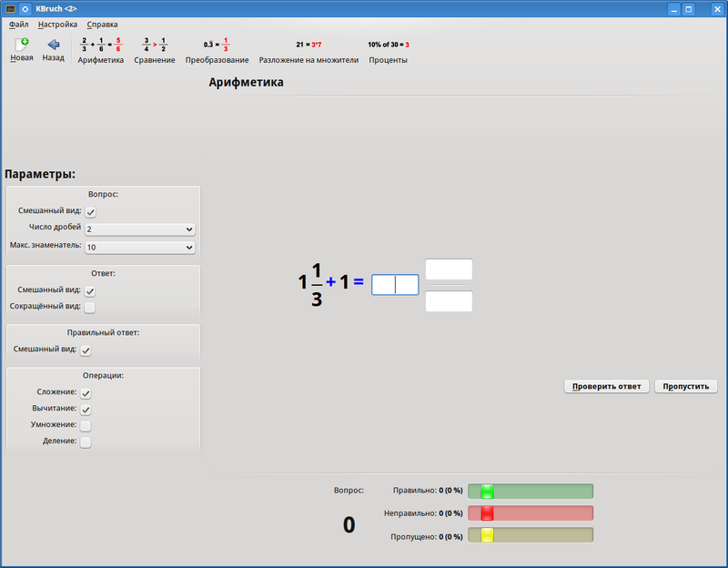Click the question counter 0
Screen dimensions: 728x568
[349, 525]
